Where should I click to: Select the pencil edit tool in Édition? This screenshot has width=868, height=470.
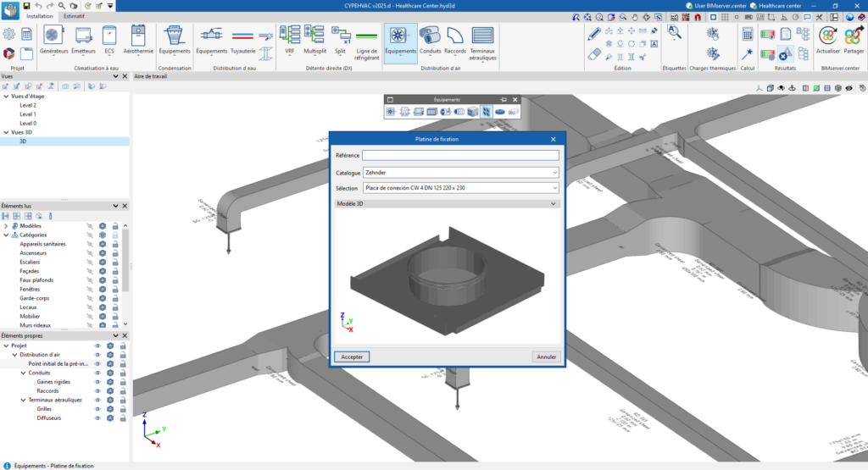(x=594, y=34)
